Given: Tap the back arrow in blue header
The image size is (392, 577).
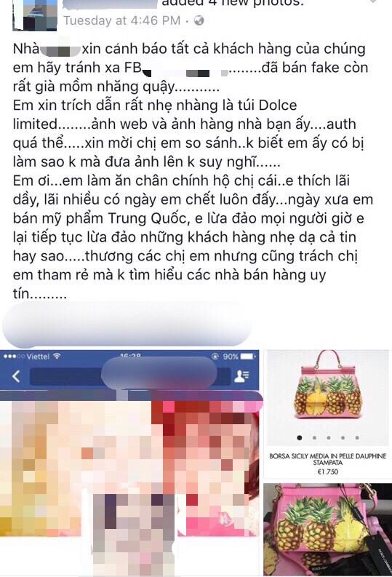Looking at the screenshot, I should (x=16, y=376).
